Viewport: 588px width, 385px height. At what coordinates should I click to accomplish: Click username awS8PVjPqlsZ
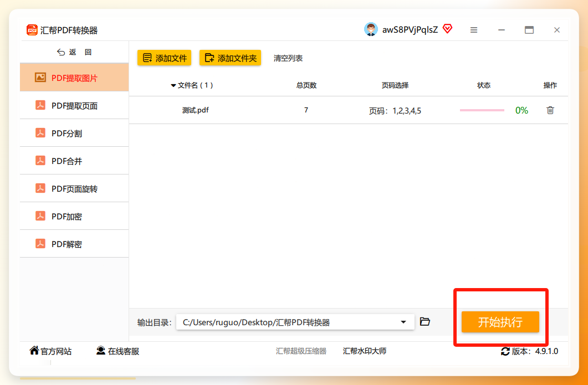click(410, 30)
